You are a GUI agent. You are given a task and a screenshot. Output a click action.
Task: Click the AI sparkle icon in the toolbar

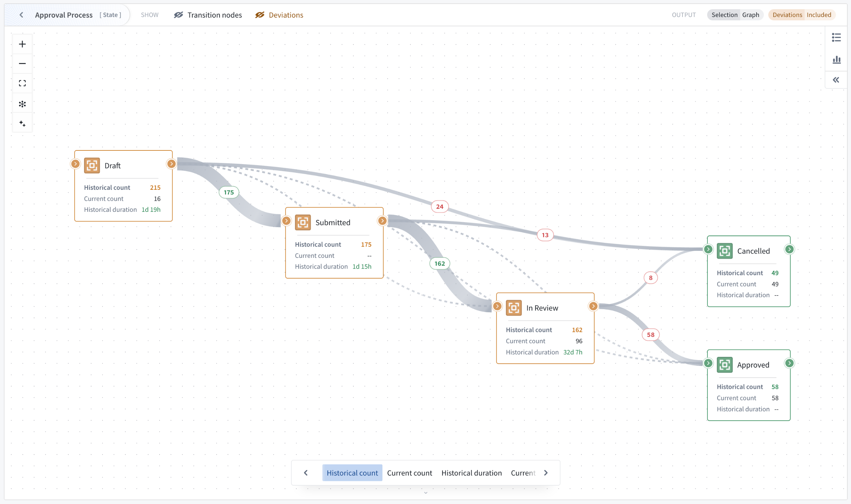click(22, 123)
